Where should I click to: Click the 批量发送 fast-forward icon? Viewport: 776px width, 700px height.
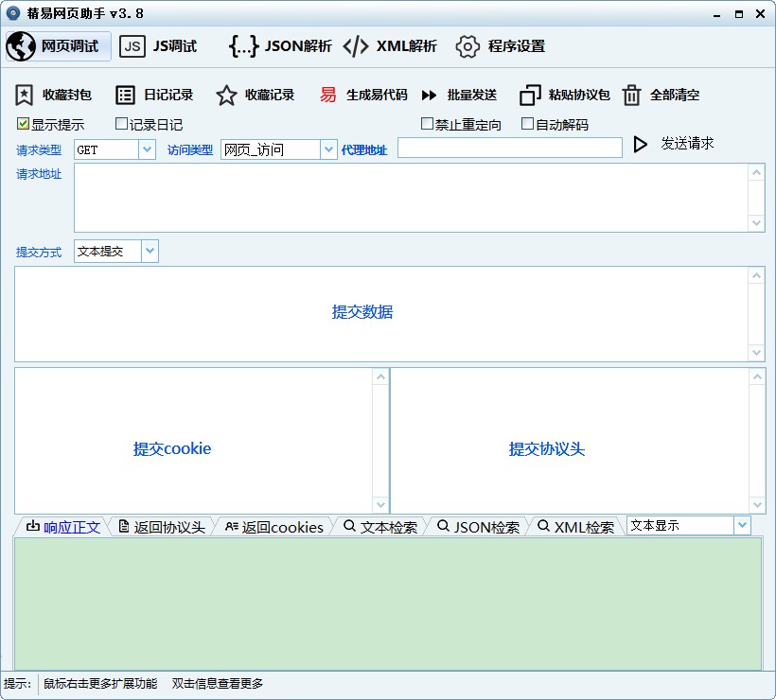click(x=429, y=95)
